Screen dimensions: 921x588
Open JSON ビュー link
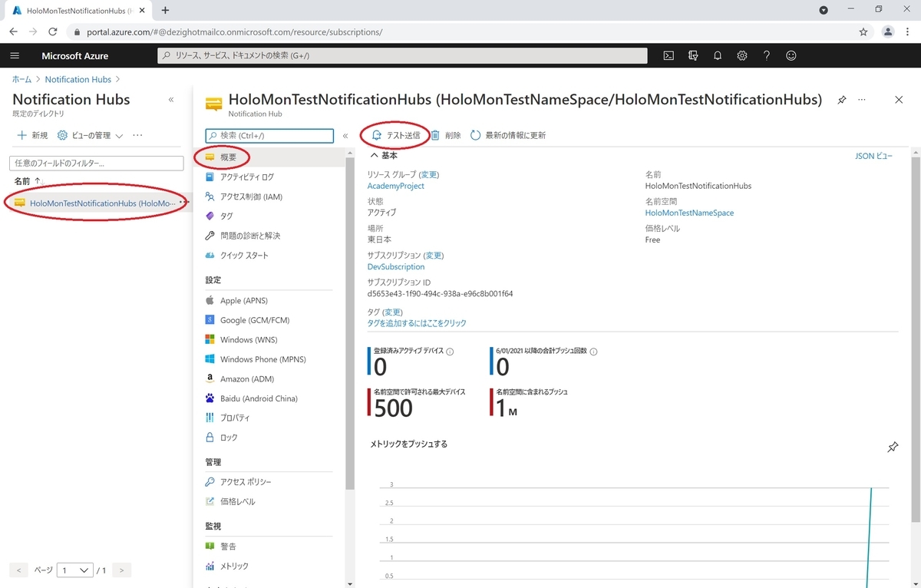tap(873, 156)
